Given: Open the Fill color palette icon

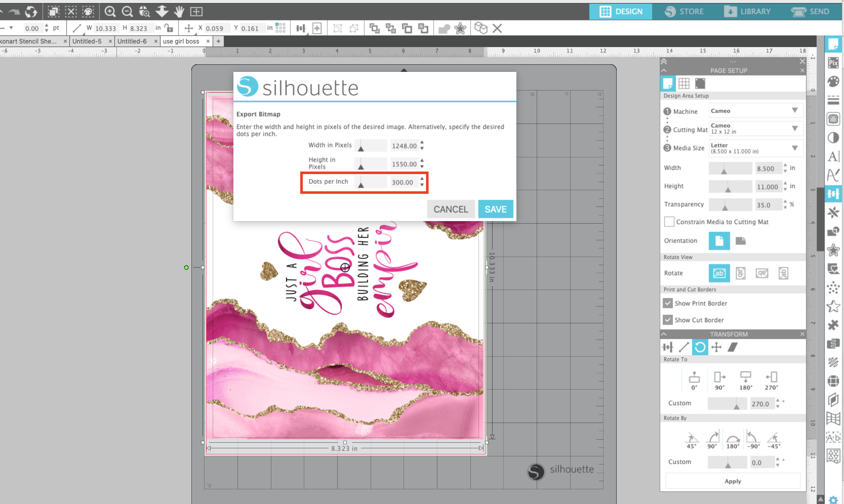Looking at the screenshot, I should pyautogui.click(x=833, y=81).
